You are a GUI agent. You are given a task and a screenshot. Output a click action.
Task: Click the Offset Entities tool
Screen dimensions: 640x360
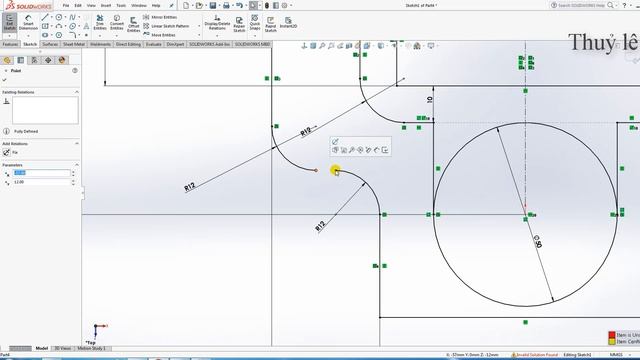[x=133, y=24]
